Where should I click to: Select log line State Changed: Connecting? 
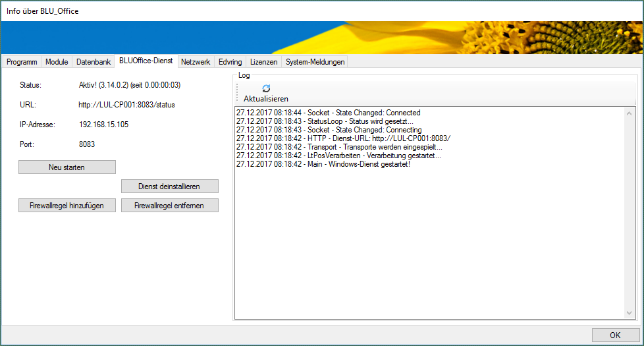click(329, 130)
